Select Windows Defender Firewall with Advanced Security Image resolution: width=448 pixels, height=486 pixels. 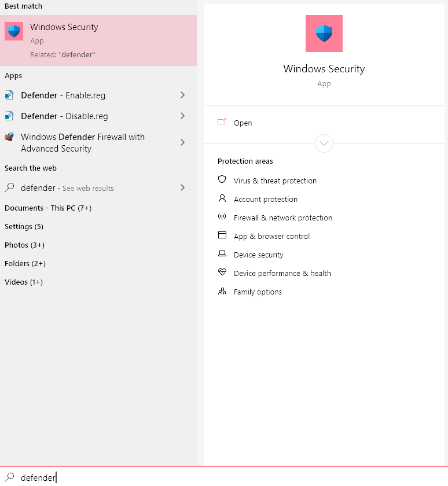pos(83,142)
